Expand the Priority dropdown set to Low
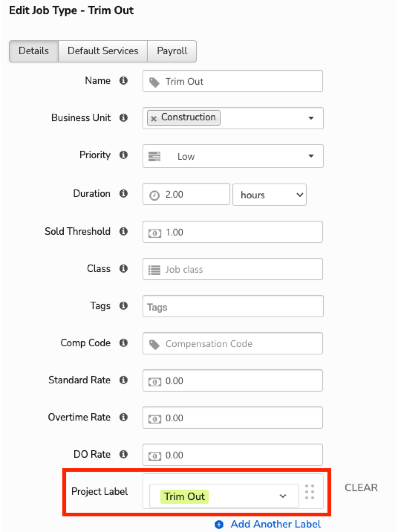Image resolution: width=398 pixels, height=532 pixels. pos(311,156)
